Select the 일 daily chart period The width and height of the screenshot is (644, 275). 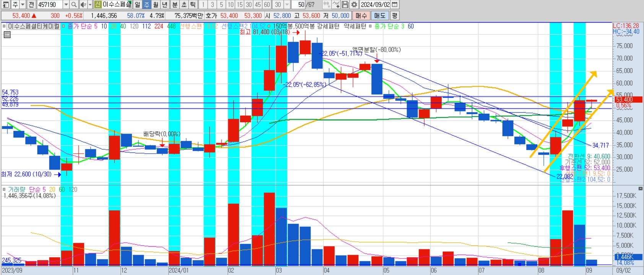137,5
